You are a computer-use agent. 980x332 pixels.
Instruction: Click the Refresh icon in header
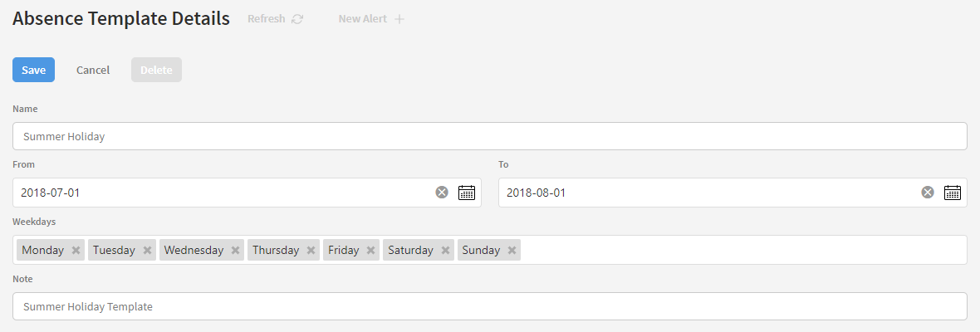click(297, 19)
